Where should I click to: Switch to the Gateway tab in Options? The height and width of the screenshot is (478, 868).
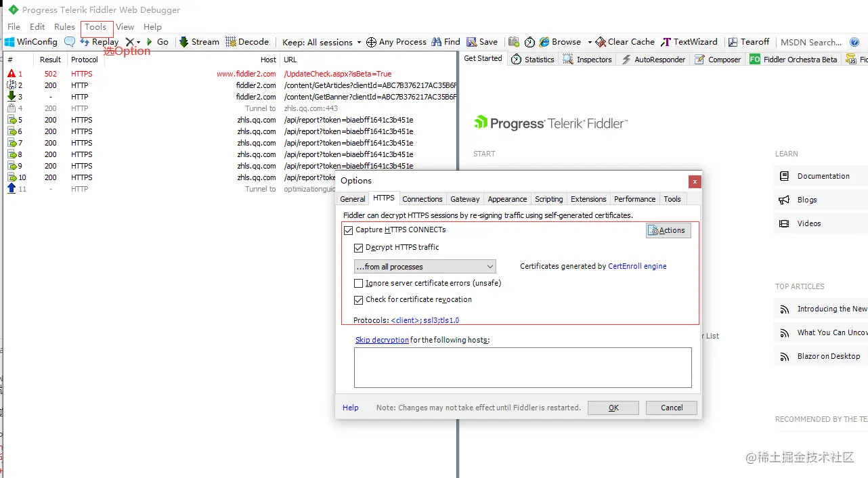tap(465, 199)
